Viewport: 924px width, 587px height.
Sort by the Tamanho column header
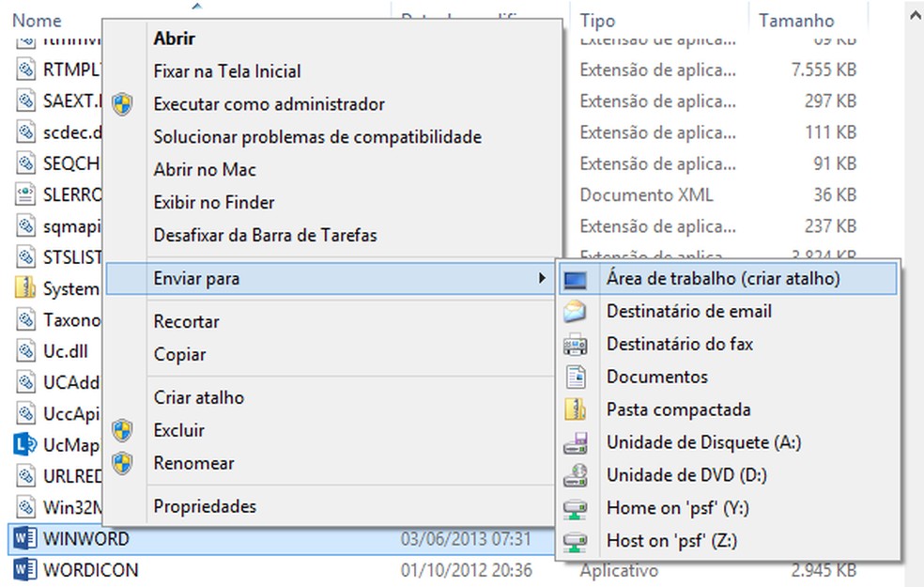[x=796, y=21]
